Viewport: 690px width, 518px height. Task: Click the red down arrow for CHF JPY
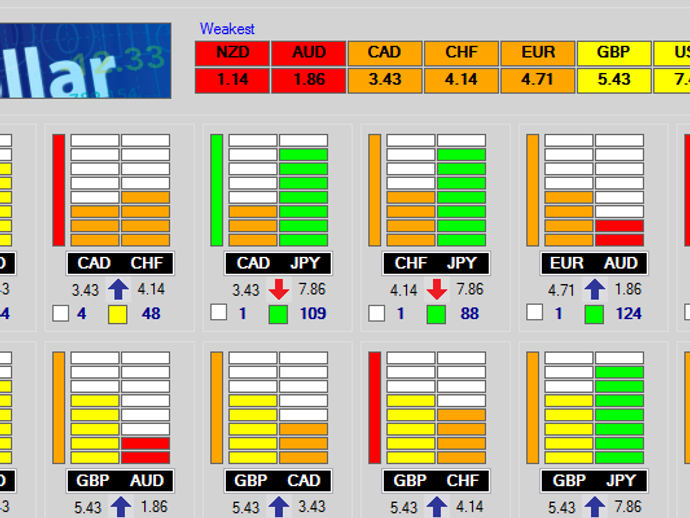tap(437, 290)
